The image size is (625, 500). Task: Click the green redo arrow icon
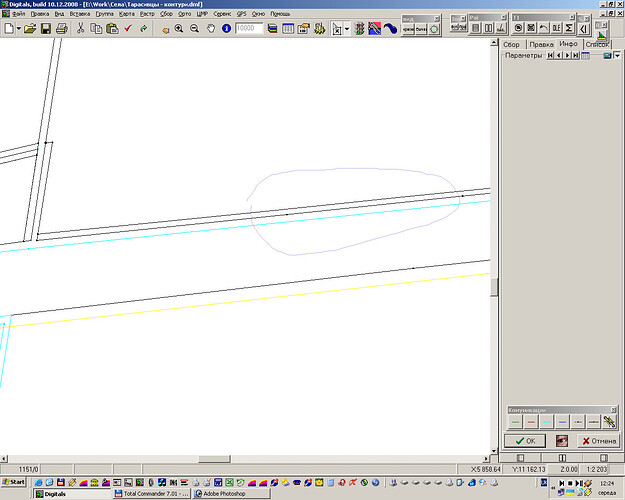(x=144, y=29)
